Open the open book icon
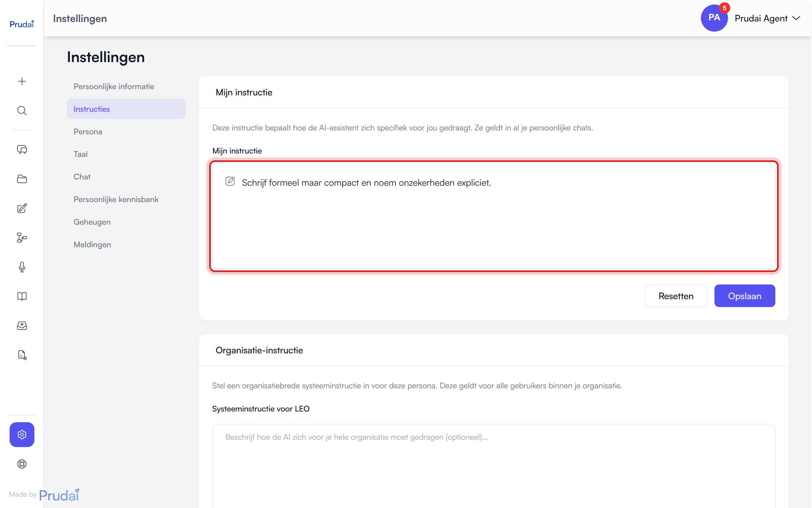 (x=22, y=296)
